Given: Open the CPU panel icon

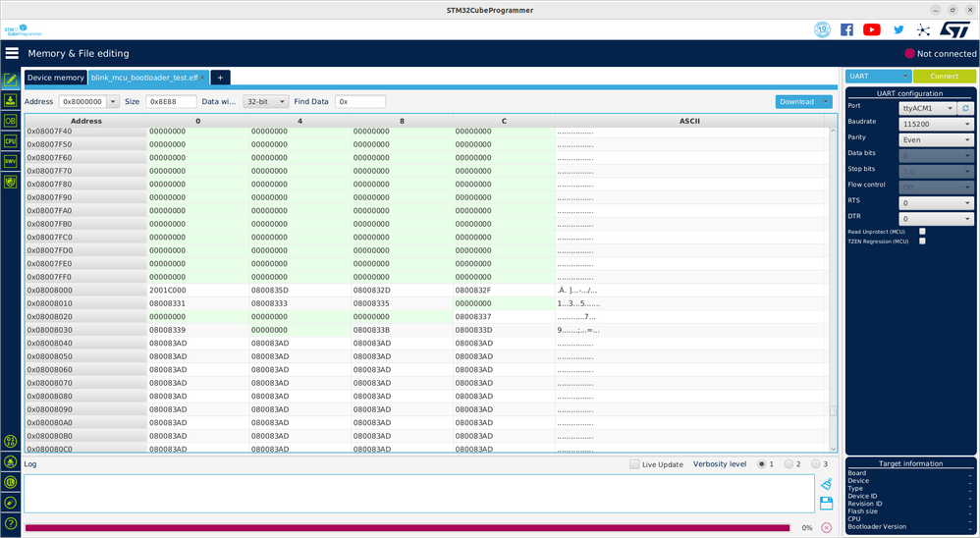Looking at the screenshot, I should (10, 140).
